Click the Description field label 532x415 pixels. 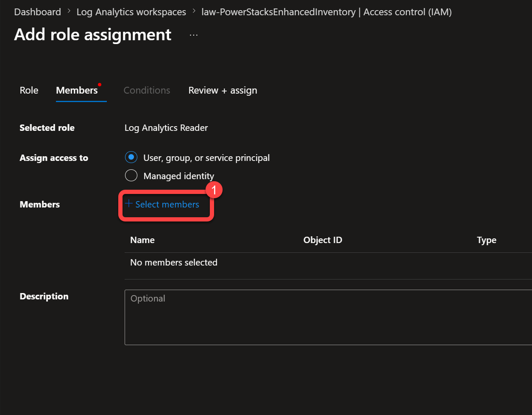pyautogui.click(x=44, y=296)
